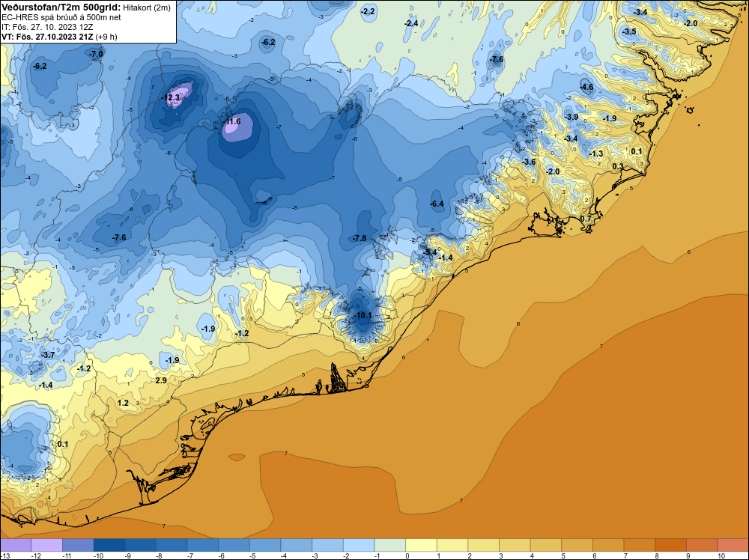This screenshot has width=749, height=560.
Task: Select pale green legend swatch between -1 and 0
Action: (x=389, y=545)
